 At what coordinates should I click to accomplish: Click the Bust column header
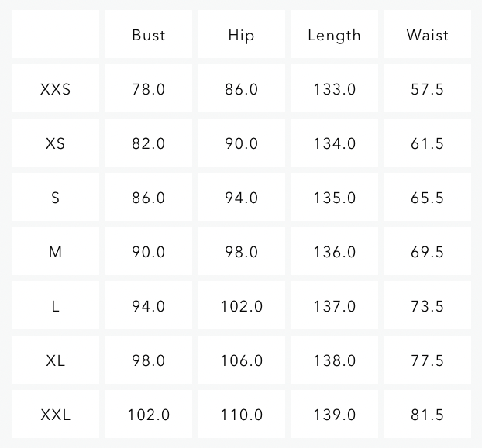[149, 35]
